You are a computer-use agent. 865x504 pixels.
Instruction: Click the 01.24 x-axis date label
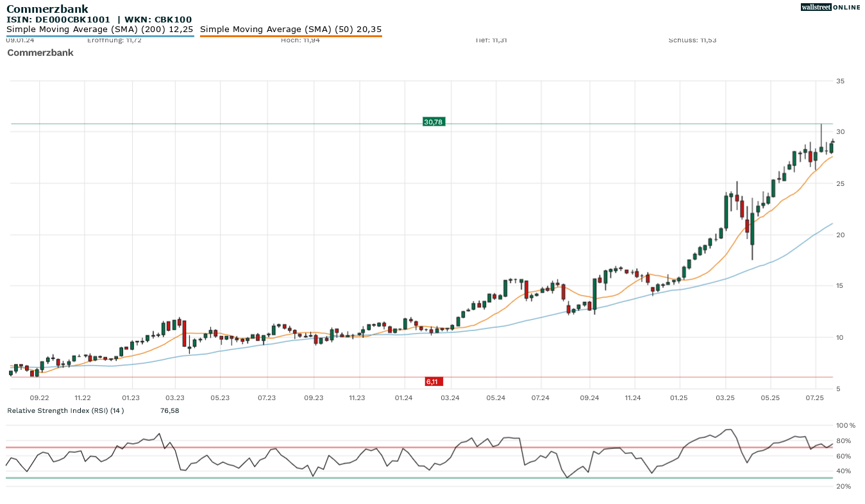[403, 398]
